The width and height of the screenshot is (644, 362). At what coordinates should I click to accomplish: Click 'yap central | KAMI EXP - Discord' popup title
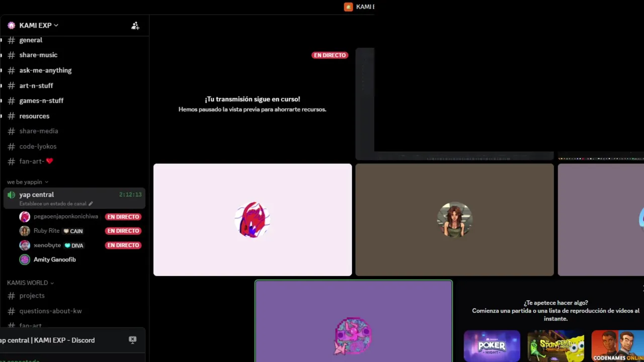pos(47,340)
